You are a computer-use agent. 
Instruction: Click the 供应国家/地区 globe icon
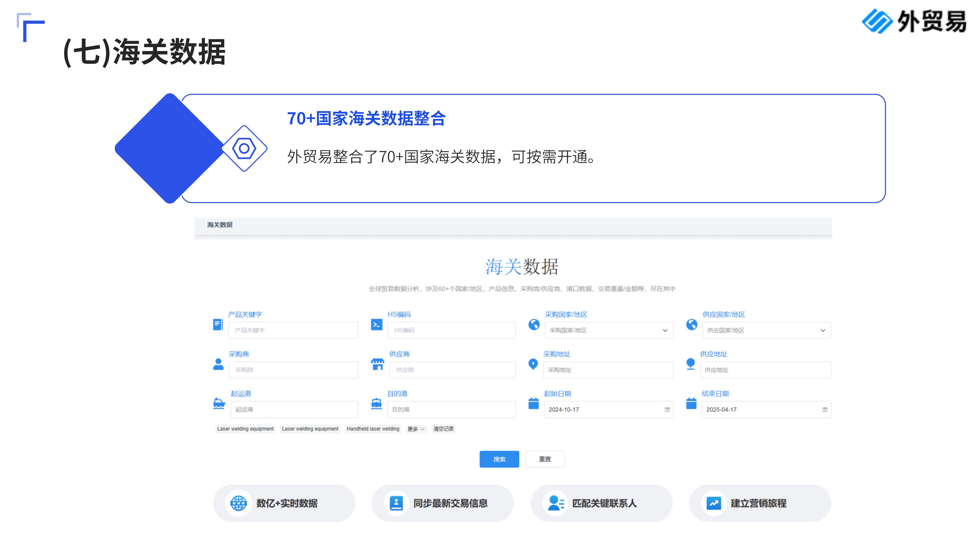[x=692, y=324]
